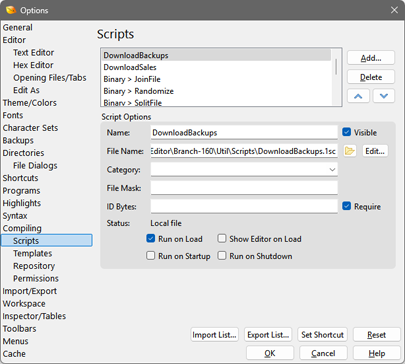Viewport: 405px width, 364px height.
Task: Open Text Editor options
Action: pyautogui.click(x=33, y=53)
